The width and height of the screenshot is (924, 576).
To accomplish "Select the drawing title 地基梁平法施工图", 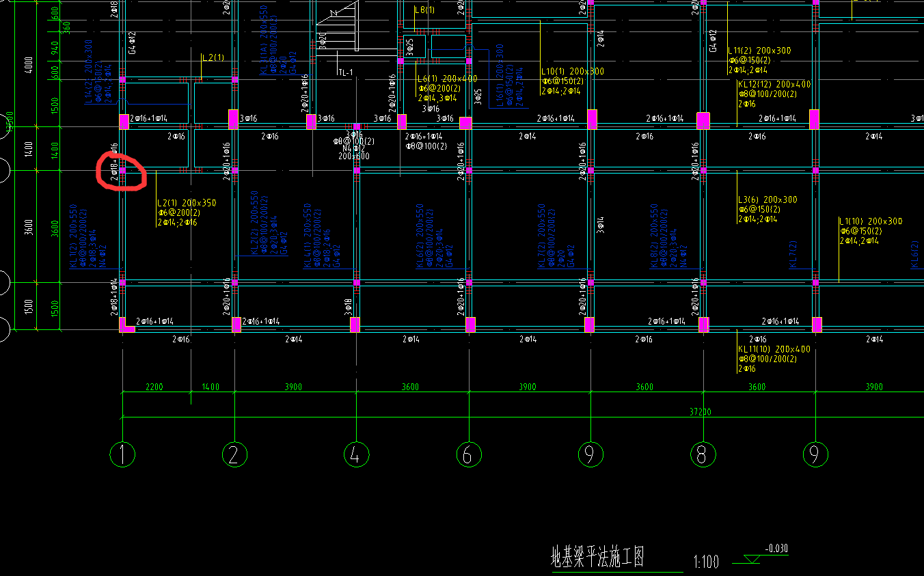I will coord(597,558).
